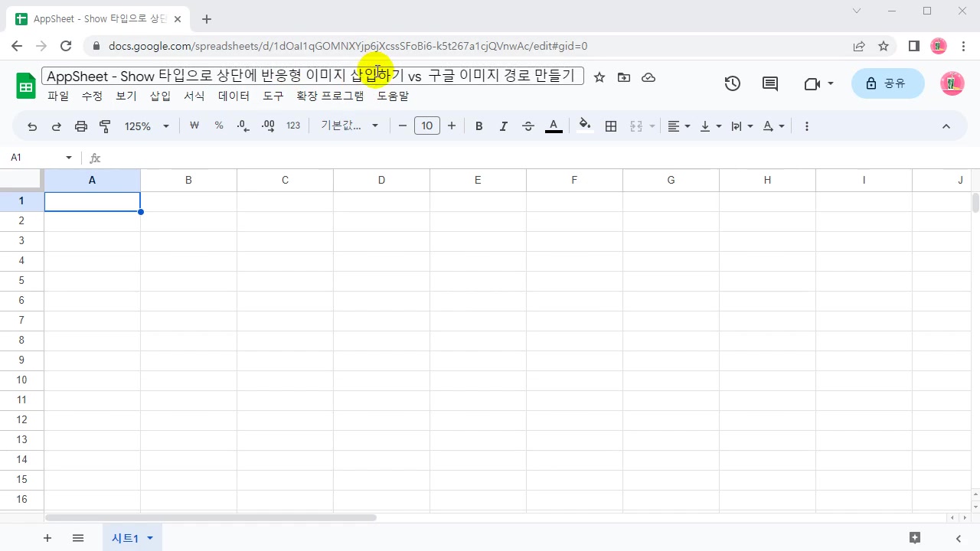Open horizontal align dropdown
The width and height of the screenshot is (980, 551).
678,126
